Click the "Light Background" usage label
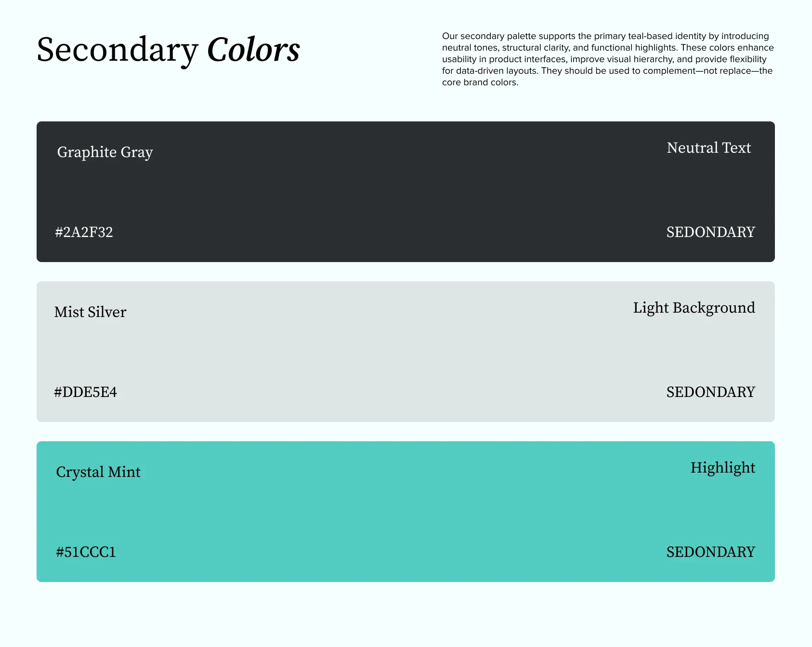812x647 pixels. (694, 308)
